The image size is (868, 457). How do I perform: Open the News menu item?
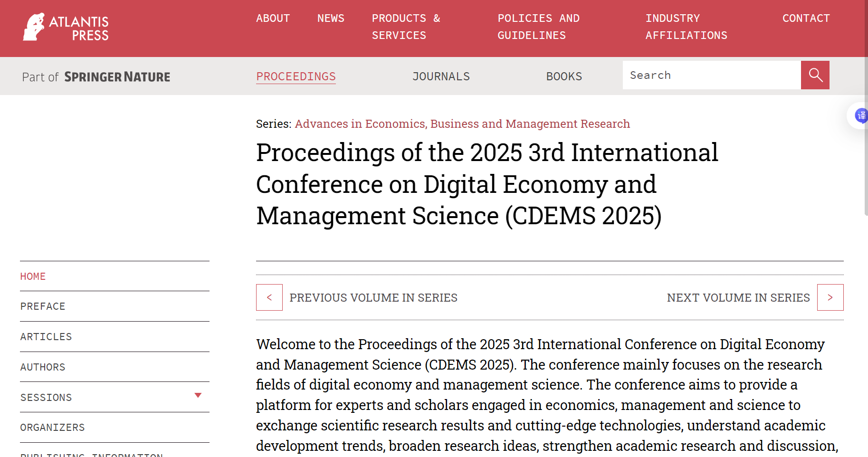[331, 19]
